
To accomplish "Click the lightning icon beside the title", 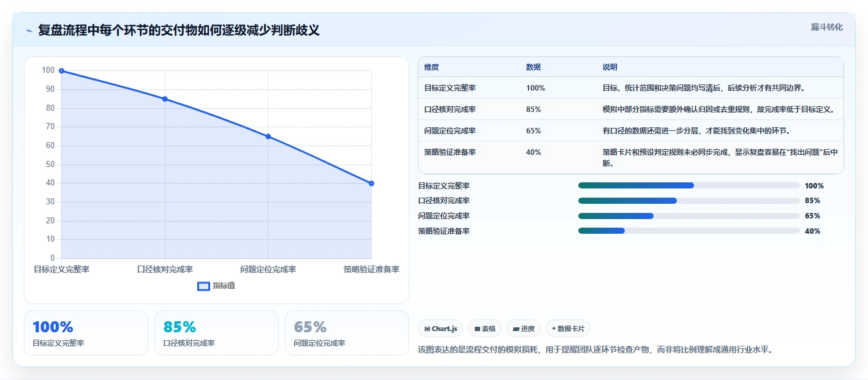I will [29, 31].
